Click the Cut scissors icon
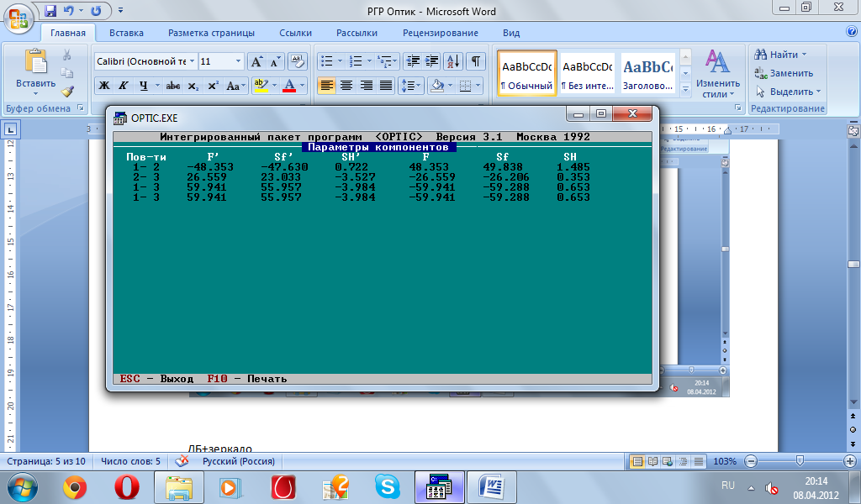This screenshot has height=504, width=861. 67,55
